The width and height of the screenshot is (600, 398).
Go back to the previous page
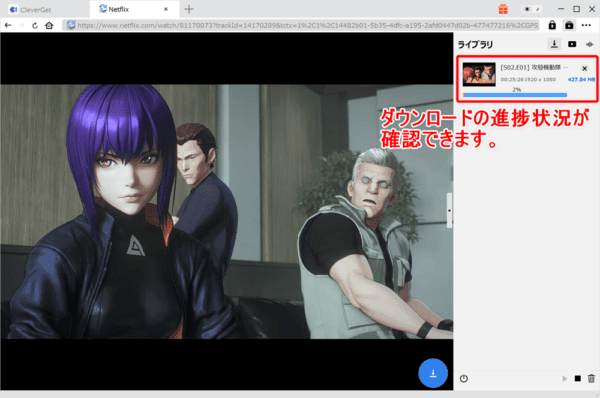[8, 26]
